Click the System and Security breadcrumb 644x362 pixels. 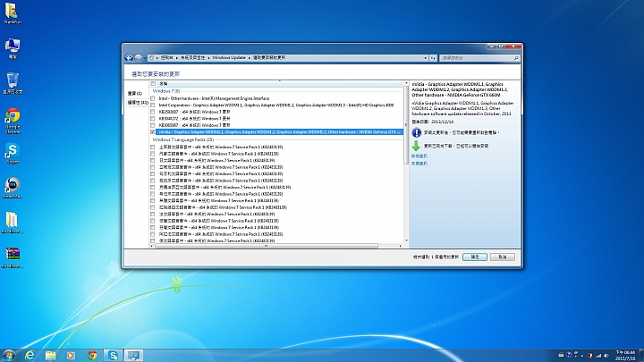pos(193,58)
